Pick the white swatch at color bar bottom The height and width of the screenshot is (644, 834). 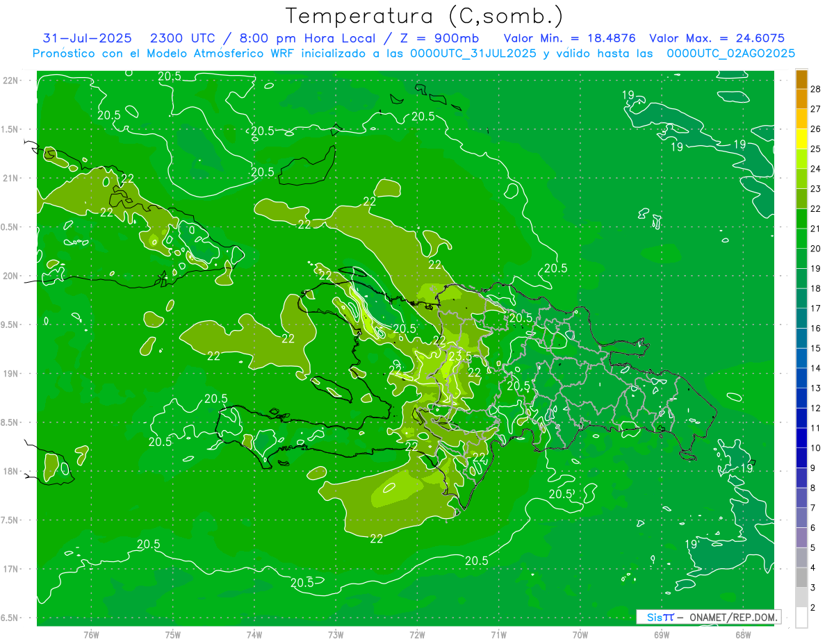click(x=801, y=617)
